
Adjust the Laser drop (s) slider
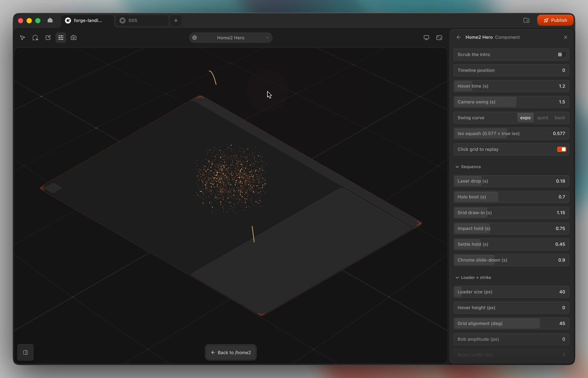pyautogui.click(x=511, y=181)
